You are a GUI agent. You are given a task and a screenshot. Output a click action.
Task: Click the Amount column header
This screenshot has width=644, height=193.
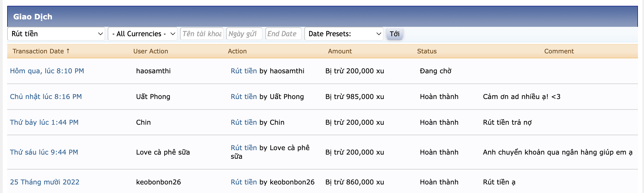click(340, 51)
